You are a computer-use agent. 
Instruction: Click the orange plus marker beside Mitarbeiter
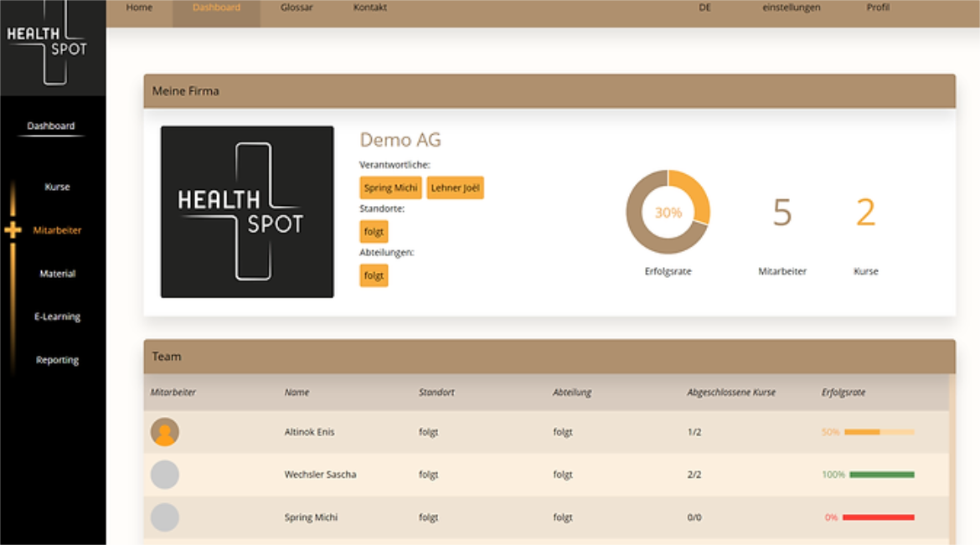tap(13, 229)
